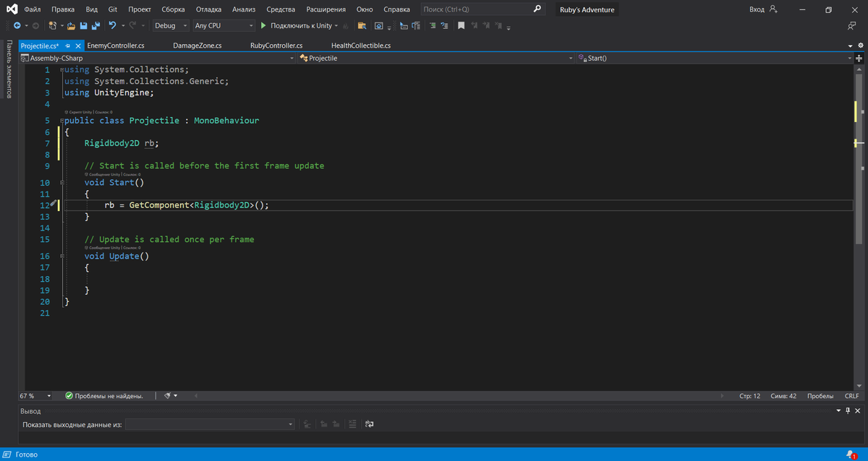
Task: Click the vertical scrollbar up arrow
Action: 860,70
